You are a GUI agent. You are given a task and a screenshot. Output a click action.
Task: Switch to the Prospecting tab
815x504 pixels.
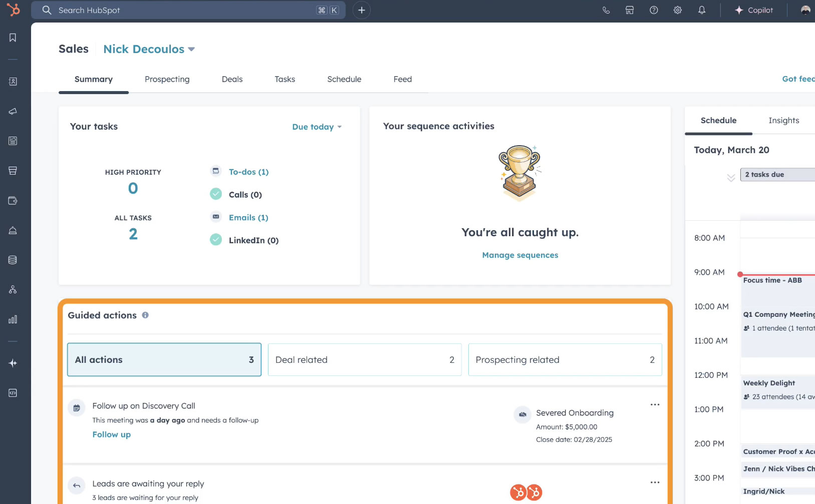point(167,79)
